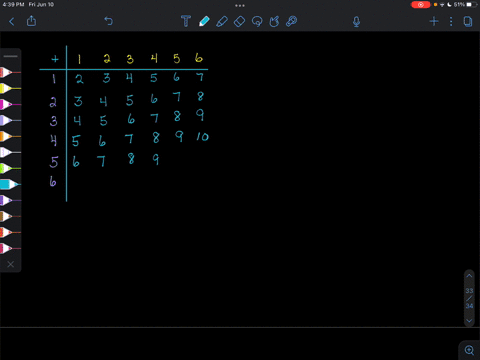
Task: Open the zoom writing box magnifier
Action: click(469, 350)
